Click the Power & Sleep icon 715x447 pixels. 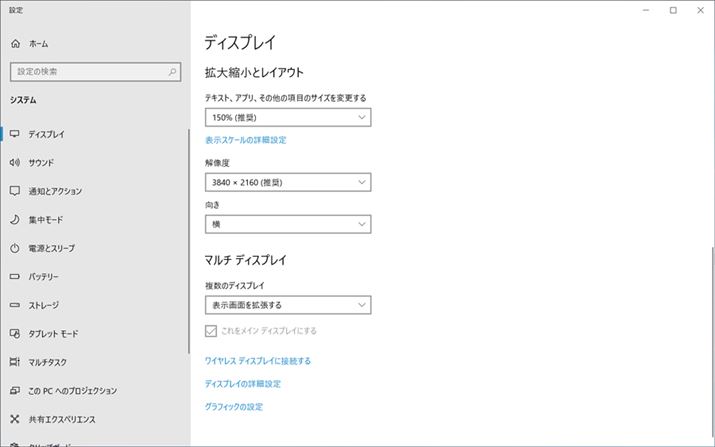point(15,248)
